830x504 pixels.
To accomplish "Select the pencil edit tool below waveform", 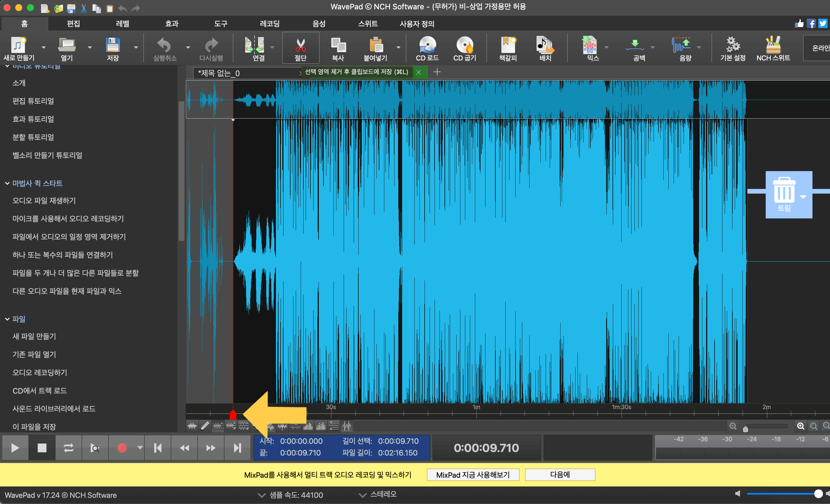I will click(x=205, y=426).
